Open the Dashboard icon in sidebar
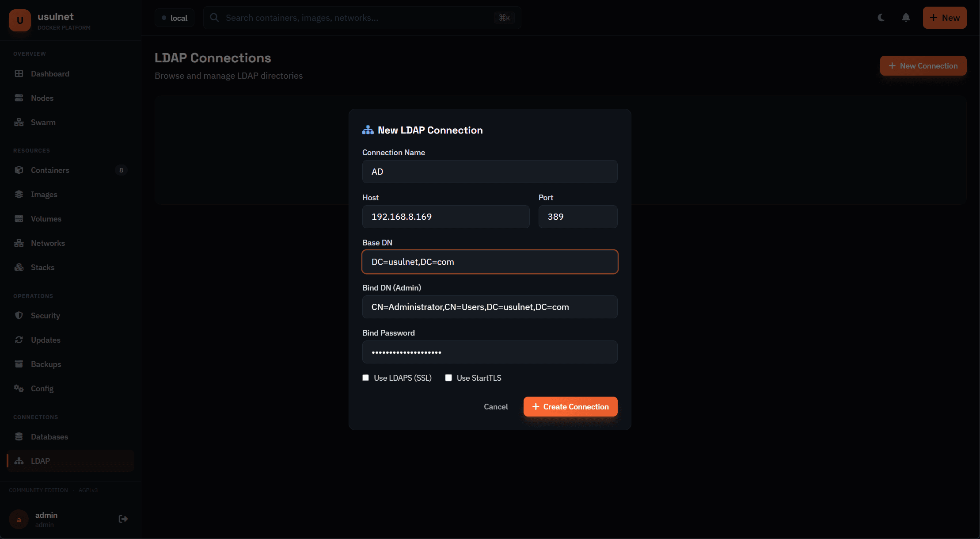Viewport: 980px width, 539px height. point(19,73)
